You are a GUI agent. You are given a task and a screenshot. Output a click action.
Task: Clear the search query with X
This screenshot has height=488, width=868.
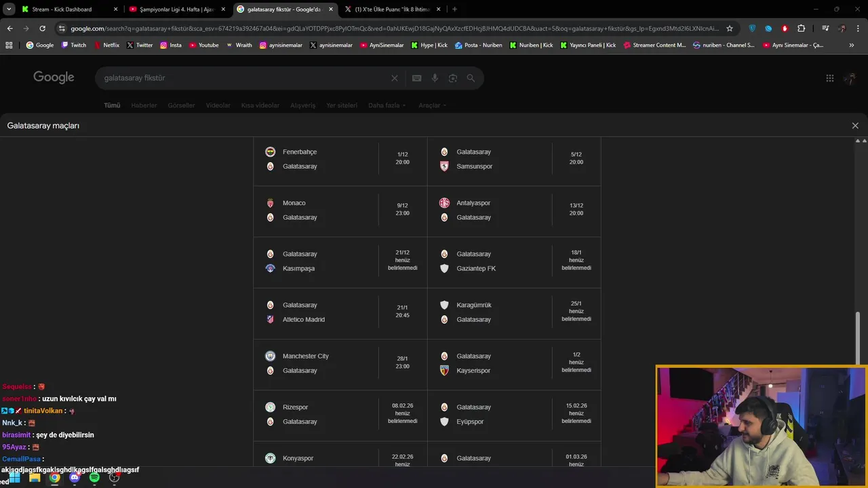point(394,78)
